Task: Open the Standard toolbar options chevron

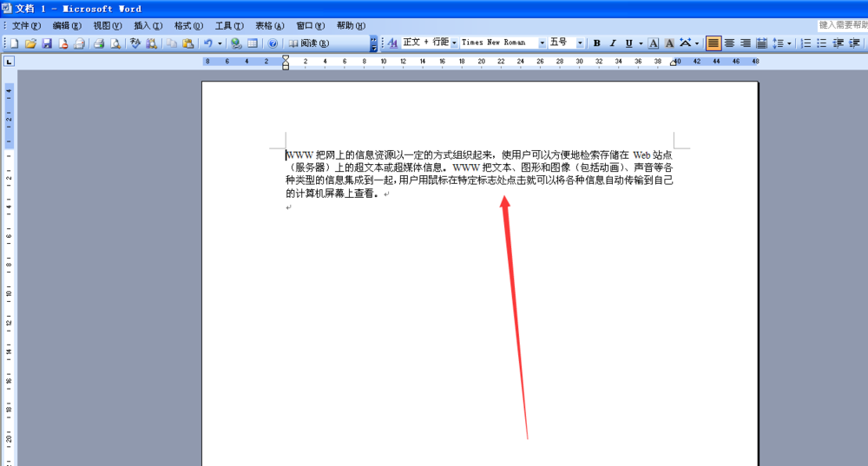Action: pos(373,43)
